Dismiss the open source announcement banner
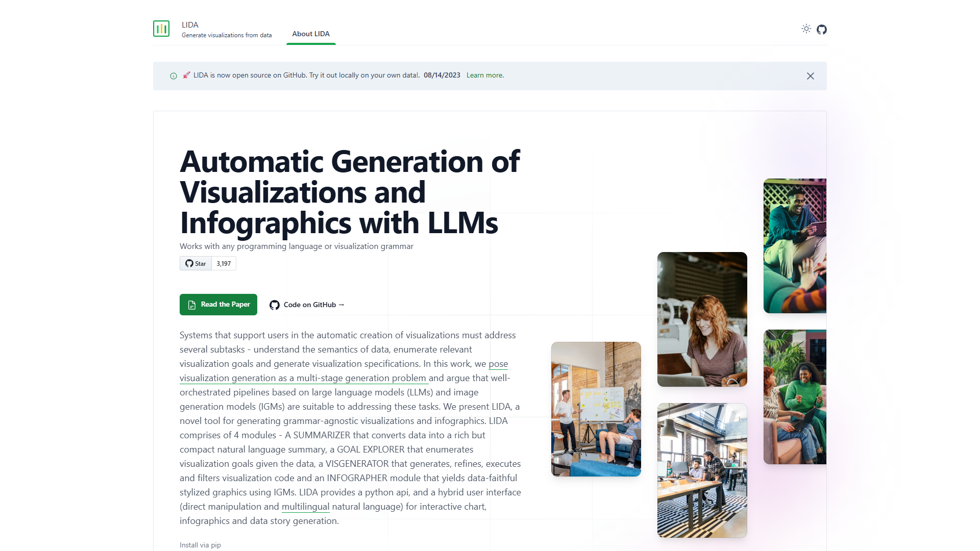This screenshot has height=551, width=980. point(810,76)
